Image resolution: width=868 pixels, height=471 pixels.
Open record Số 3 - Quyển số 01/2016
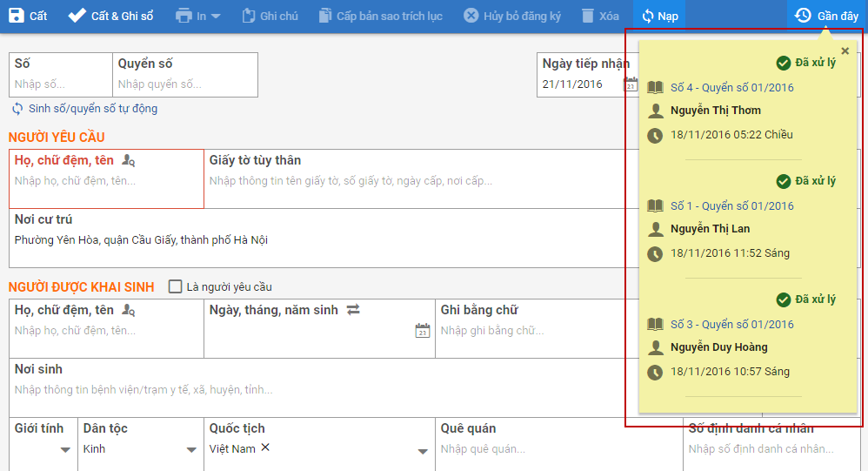pos(731,324)
